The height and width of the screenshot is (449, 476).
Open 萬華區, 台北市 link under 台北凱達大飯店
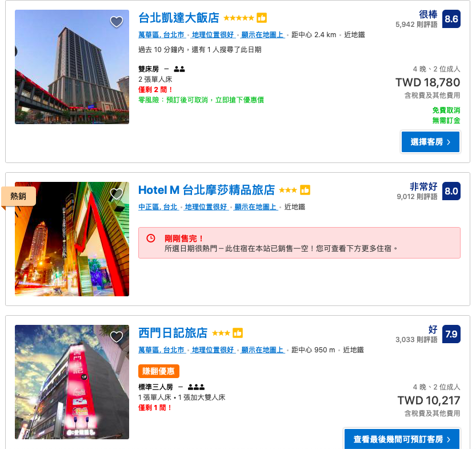coord(162,35)
